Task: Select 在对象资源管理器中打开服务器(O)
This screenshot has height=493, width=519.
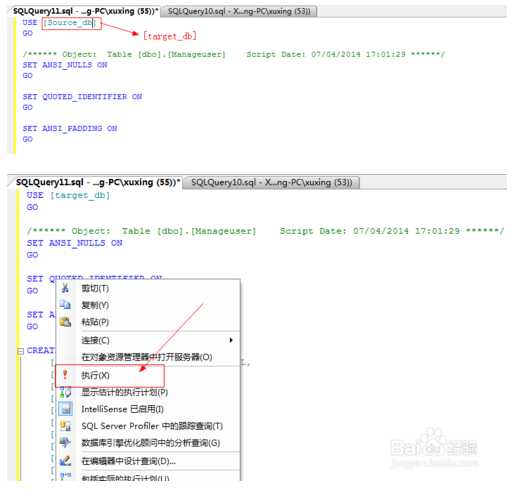Action: point(148,357)
